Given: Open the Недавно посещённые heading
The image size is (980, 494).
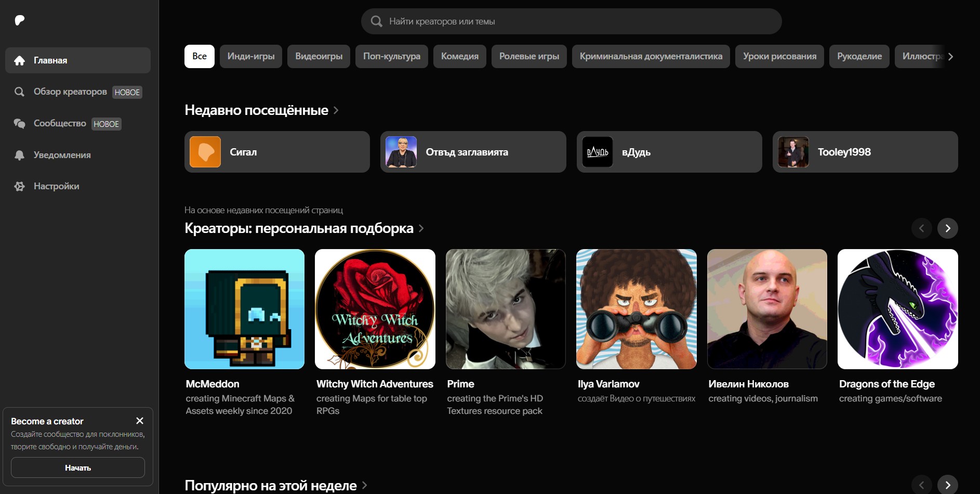Looking at the screenshot, I should tap(256, 110).
